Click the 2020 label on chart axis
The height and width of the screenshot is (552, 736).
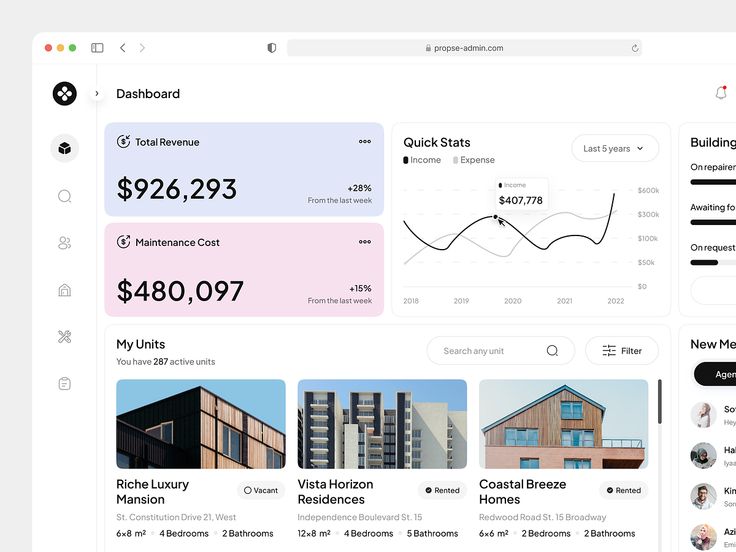pyautogui.click(x=513, y=301)
